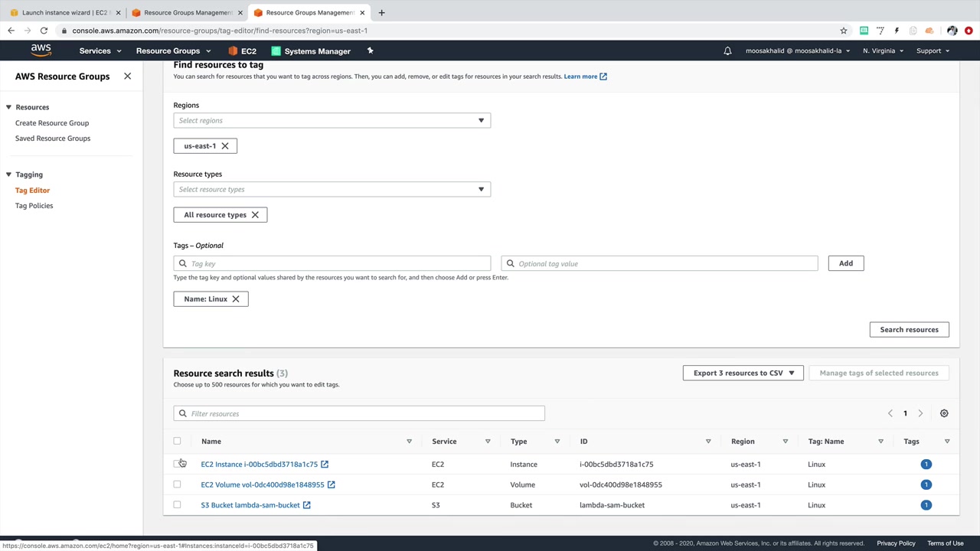Viewport: 980px width, 551px height.
Task: Open EC2 Instance i-00bc5dbd3718a1c75 link
Action: click(x=264, y=465)
